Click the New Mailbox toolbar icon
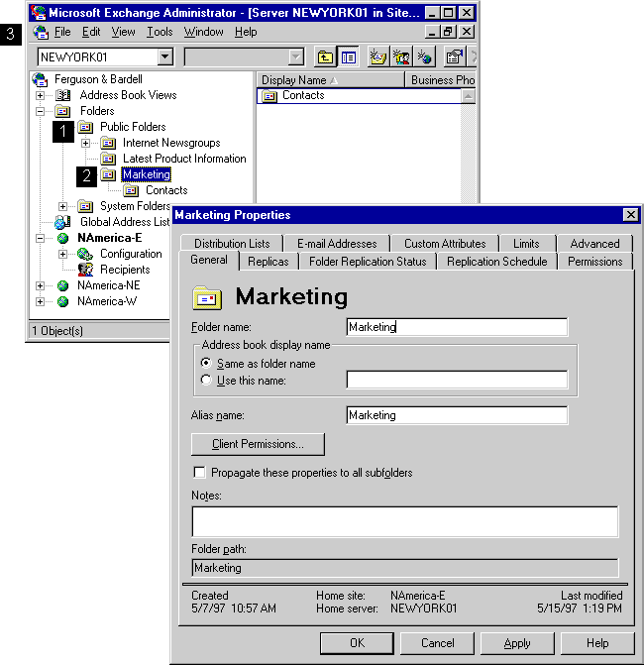This screenshot has width=644, height=665. point(378,56)
